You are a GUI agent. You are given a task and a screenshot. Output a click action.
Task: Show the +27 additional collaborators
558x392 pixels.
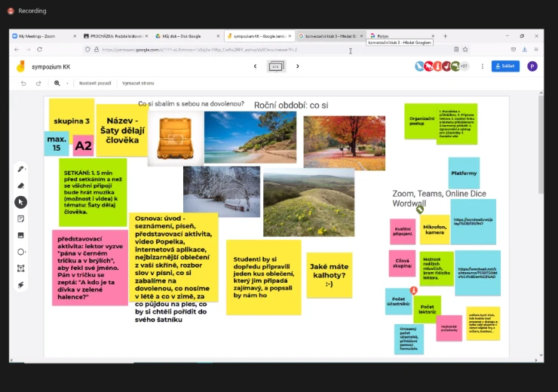pos(464,66)
